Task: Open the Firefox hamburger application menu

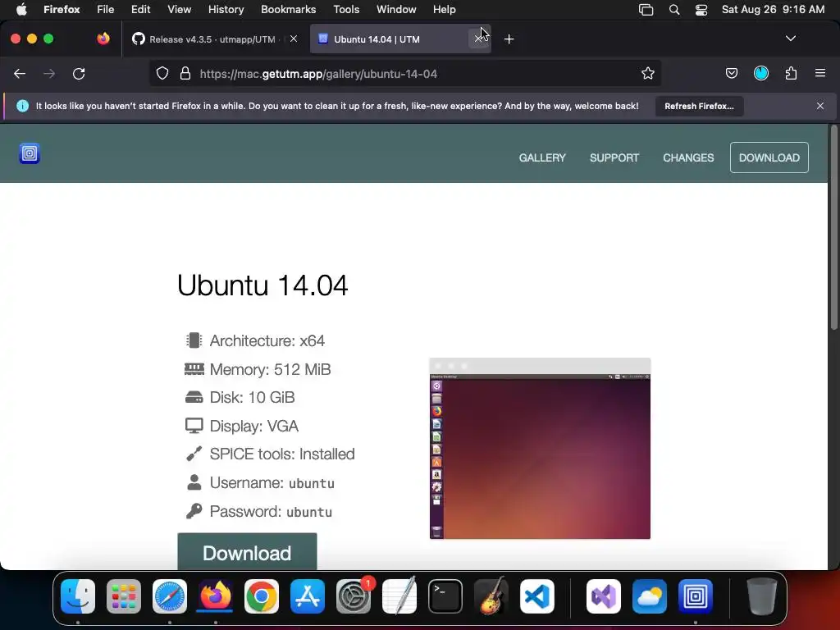Action: tap(819, 73)
